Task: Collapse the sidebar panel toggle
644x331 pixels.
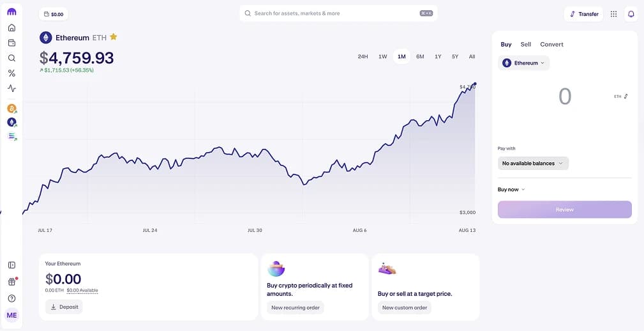Action: tap(11, 265)
